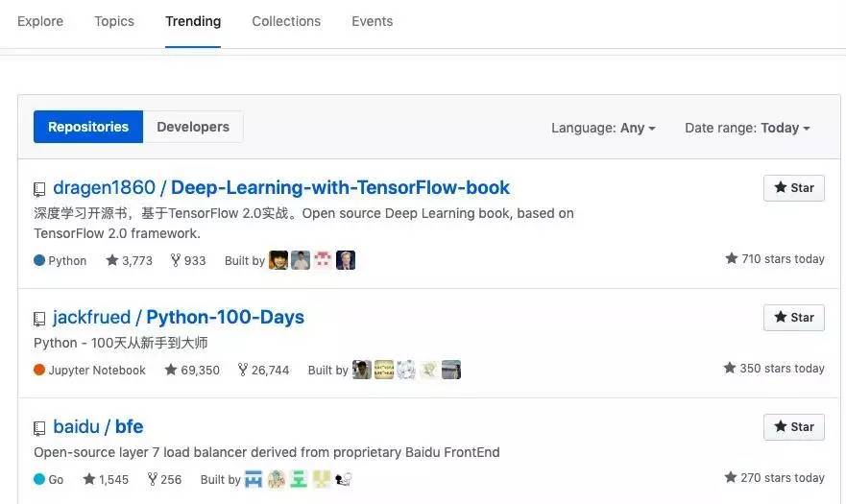Open the Topics tab

click(114, 21)
